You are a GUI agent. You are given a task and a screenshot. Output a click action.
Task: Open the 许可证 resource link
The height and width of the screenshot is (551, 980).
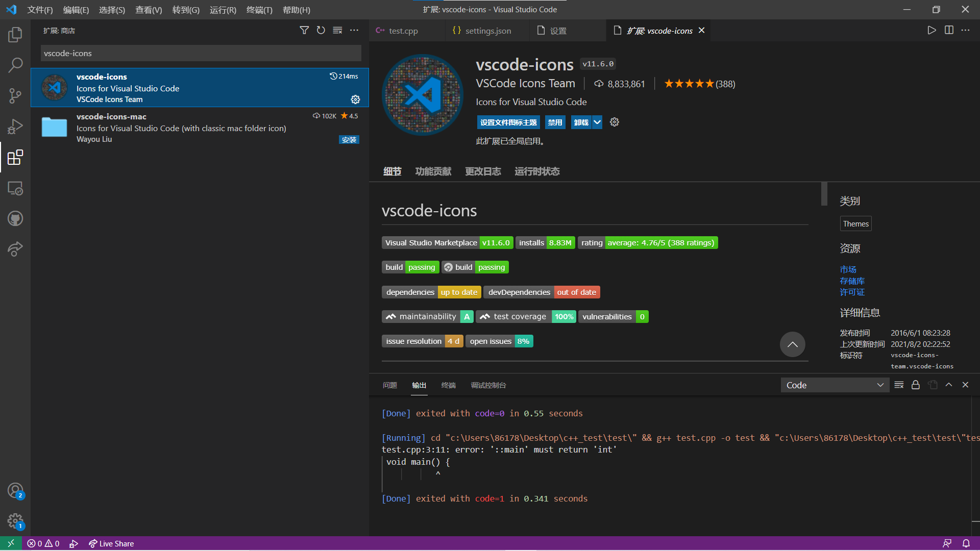pos(852,292)
